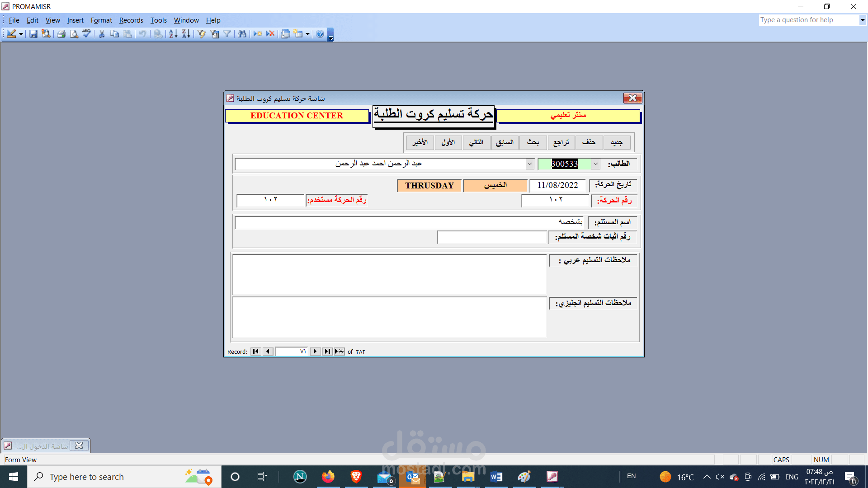Go to last record navigation button
This screenshot has width=868, height=488.
pos(327,352)
